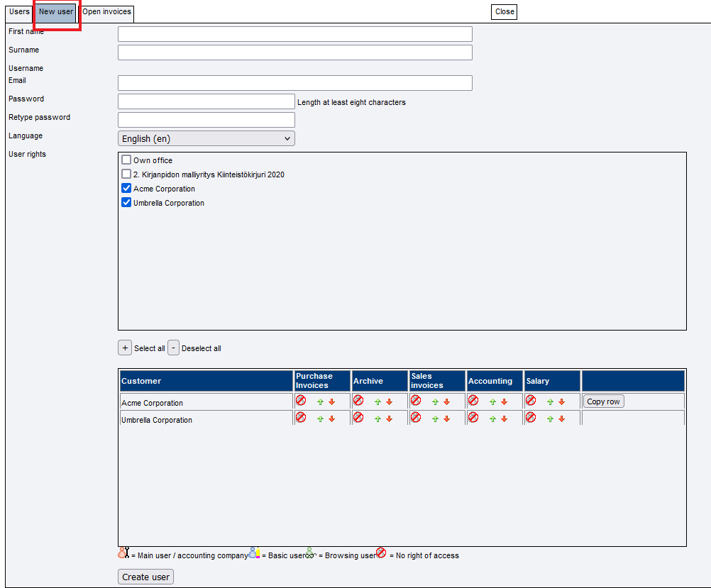Lower Umbrella Corporation Archive rights with red arrow

(389, 419)
